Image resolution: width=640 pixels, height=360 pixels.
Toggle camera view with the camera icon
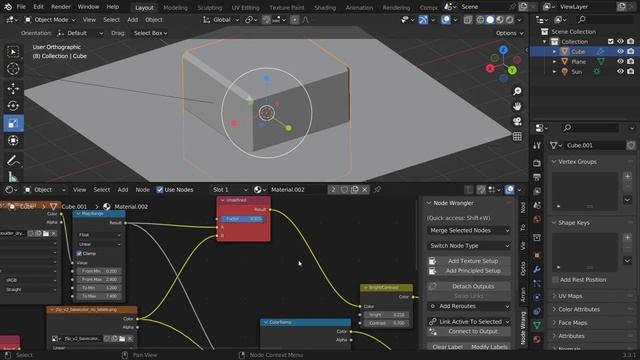pos(517,121)
